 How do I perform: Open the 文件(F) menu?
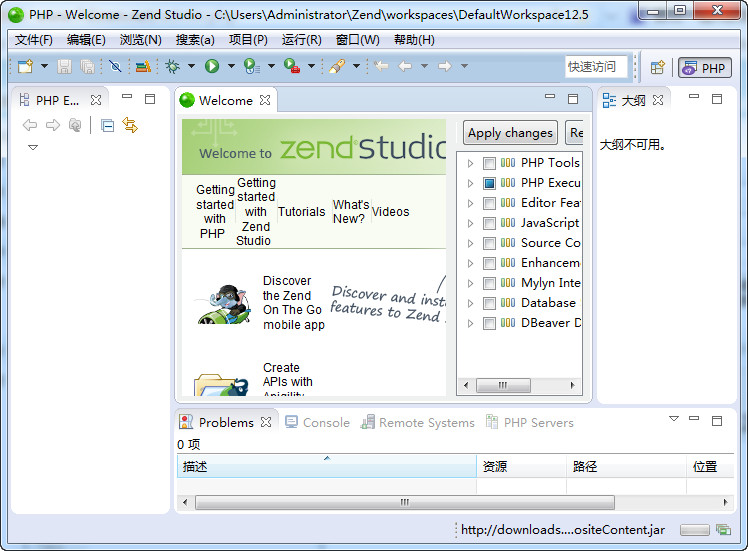click(x=33, y=40)
